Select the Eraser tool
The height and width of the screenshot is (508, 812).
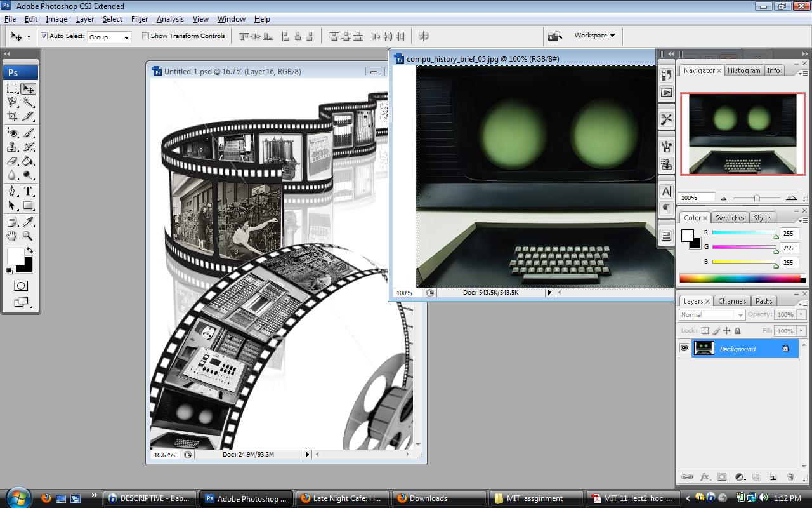[x=12, y=161]
